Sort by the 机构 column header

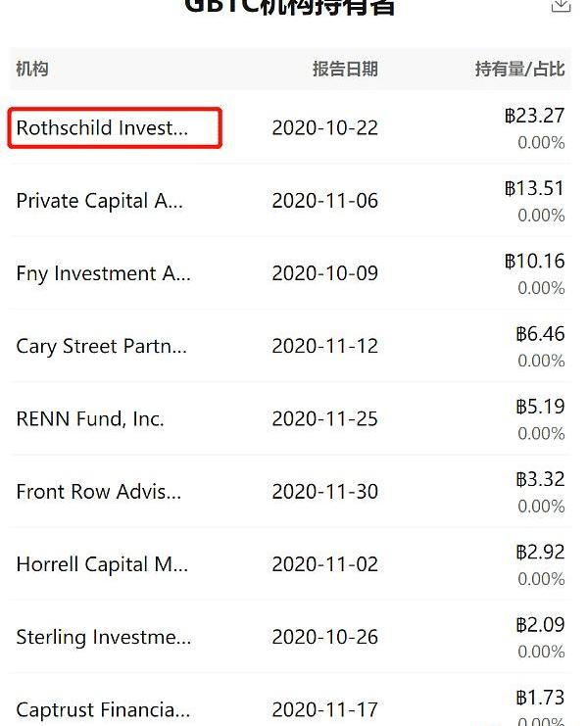coord(32,69)
